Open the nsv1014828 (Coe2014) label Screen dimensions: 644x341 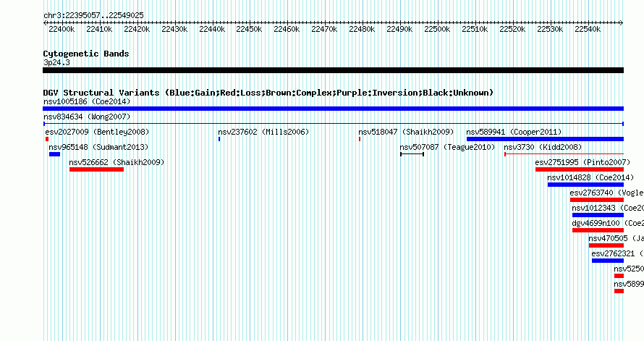click(x=590, y=177)
